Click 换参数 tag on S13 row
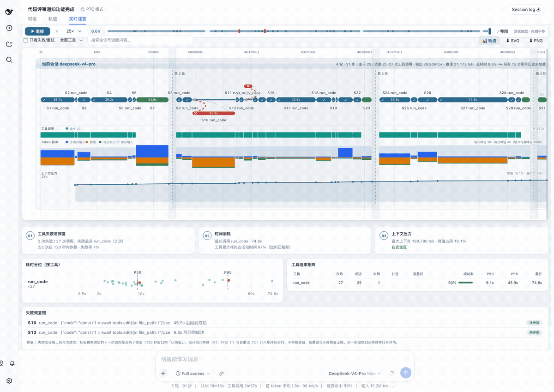The image size is (554, 392). click(534, 332)
